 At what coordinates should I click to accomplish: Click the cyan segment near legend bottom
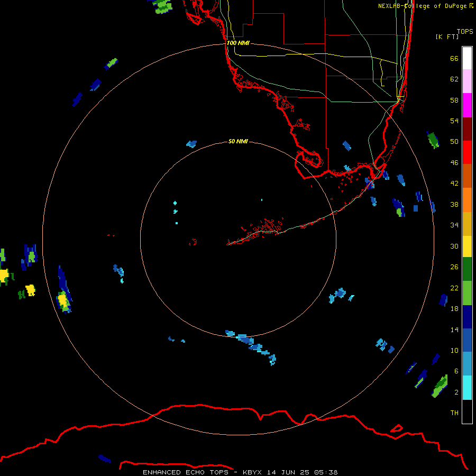pos(467,388)
